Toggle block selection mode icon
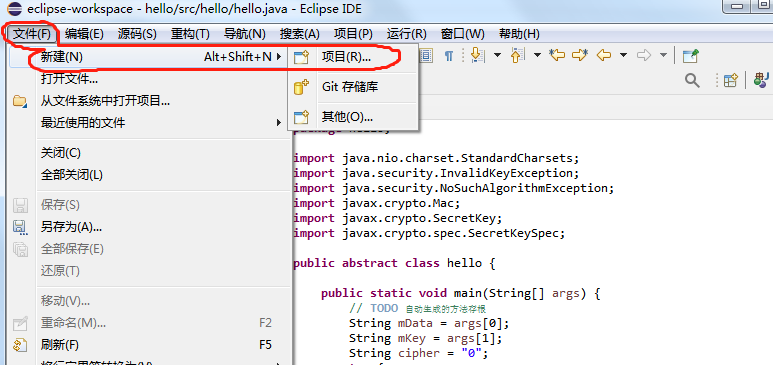This screenshot has height=365, width=773. pyautogui.click(x=426, y=55)
